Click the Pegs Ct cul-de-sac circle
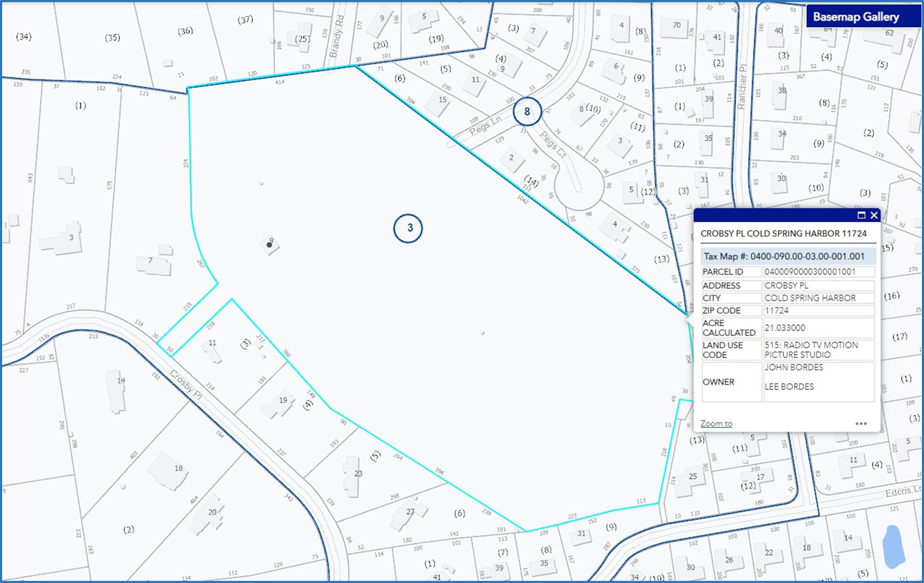The image size is (924, 583). 579,190
